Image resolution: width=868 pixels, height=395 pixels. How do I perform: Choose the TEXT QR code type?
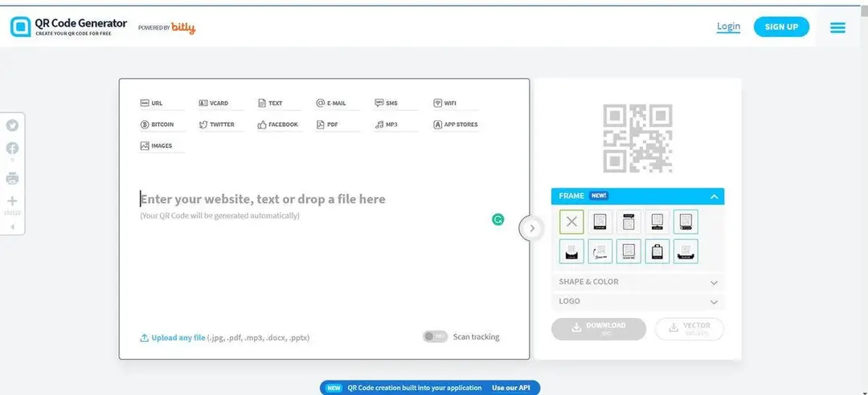[x=270, y=104]
